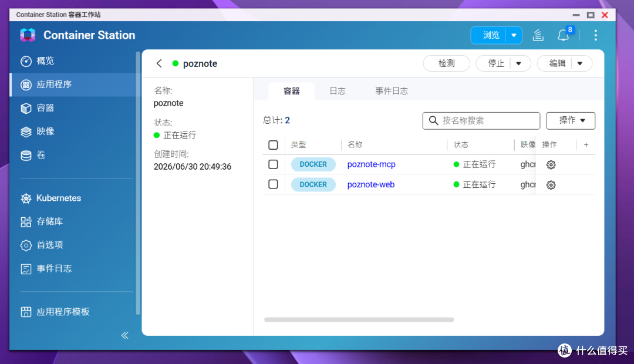Viewport: 634px width, 364px height.
Task: Open the Kubernetes section
Action: [x=51, y=198]
